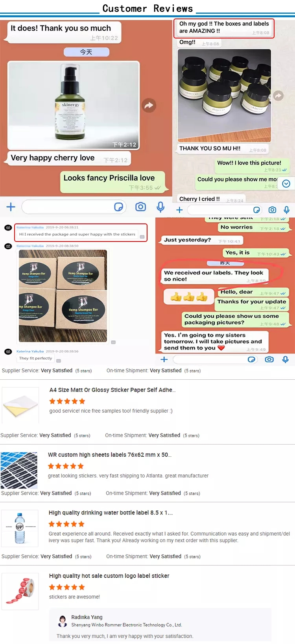This screenshot has width=295, height=644.
Task: Tap the forward arrow beside the skinergy bottle photo
Action: [149, 105]
